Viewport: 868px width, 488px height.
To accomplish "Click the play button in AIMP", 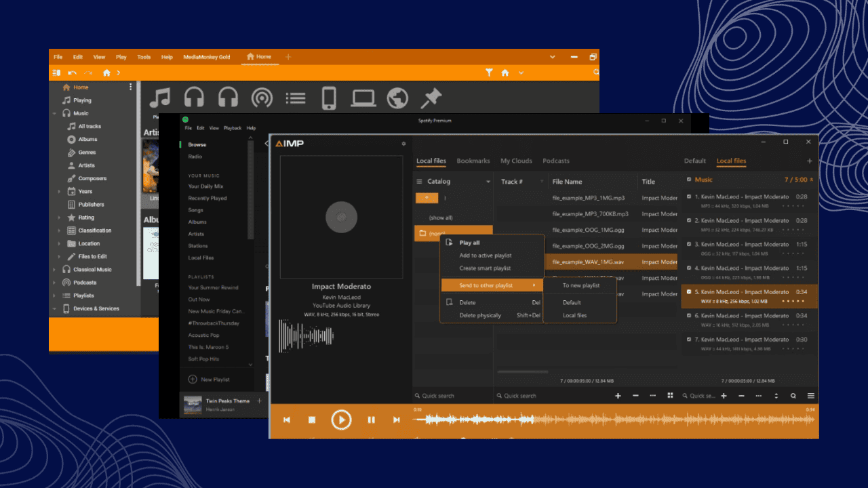I will [x=341, y=420].
